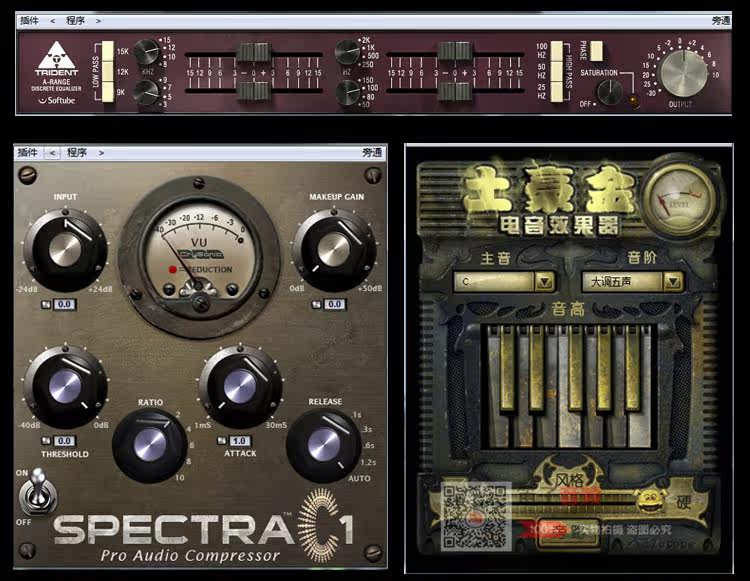Click the last white piano key

[x=641, y=429]
